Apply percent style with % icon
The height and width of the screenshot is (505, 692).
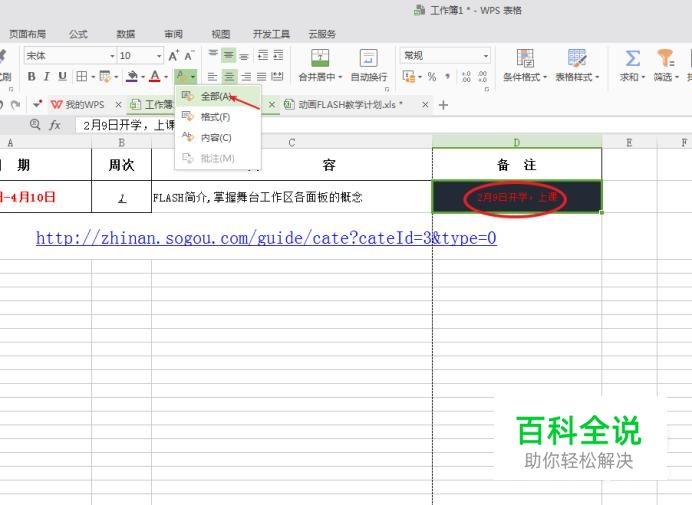[x=432, y=77]
